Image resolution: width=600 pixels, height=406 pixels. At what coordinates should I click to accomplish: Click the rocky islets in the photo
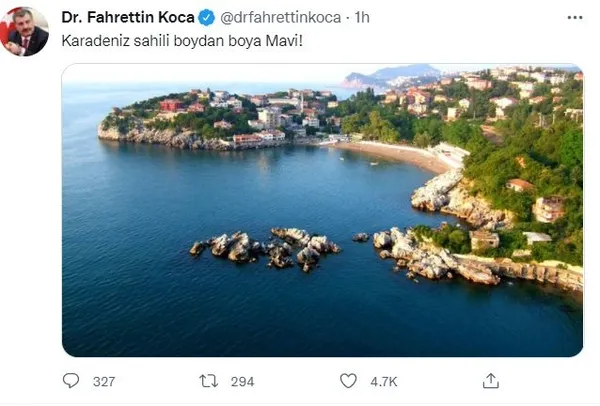(x=265, y=249)
